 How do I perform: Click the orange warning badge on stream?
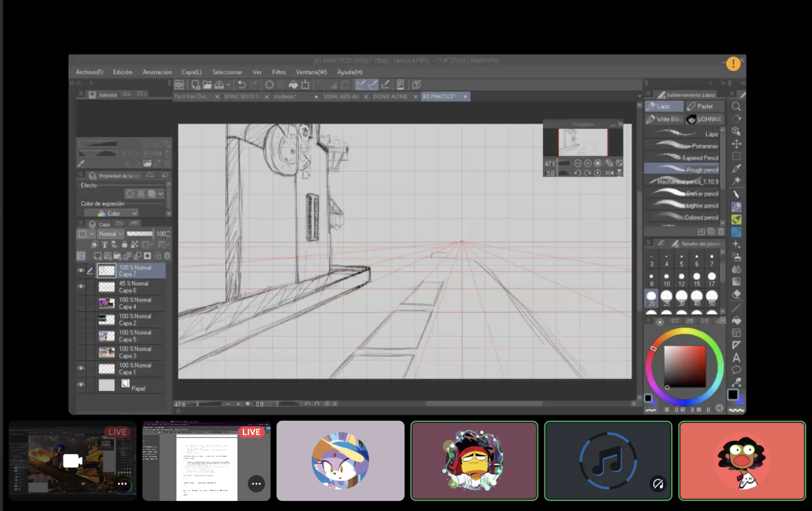tap(733, 63)
